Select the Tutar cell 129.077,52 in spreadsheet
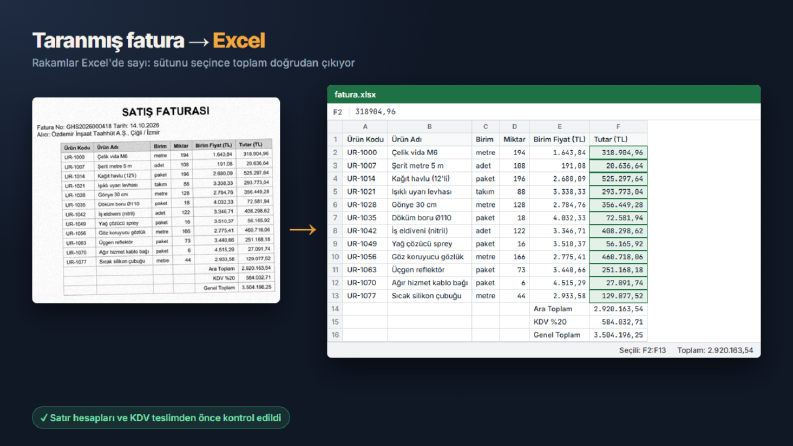 (x=618, y=296)
